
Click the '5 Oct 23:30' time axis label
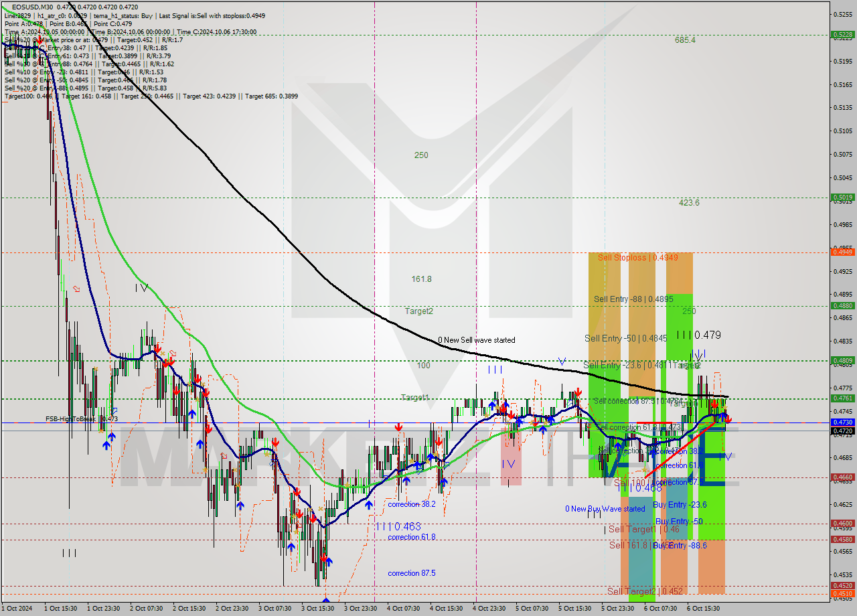click(x=617, y=609)
